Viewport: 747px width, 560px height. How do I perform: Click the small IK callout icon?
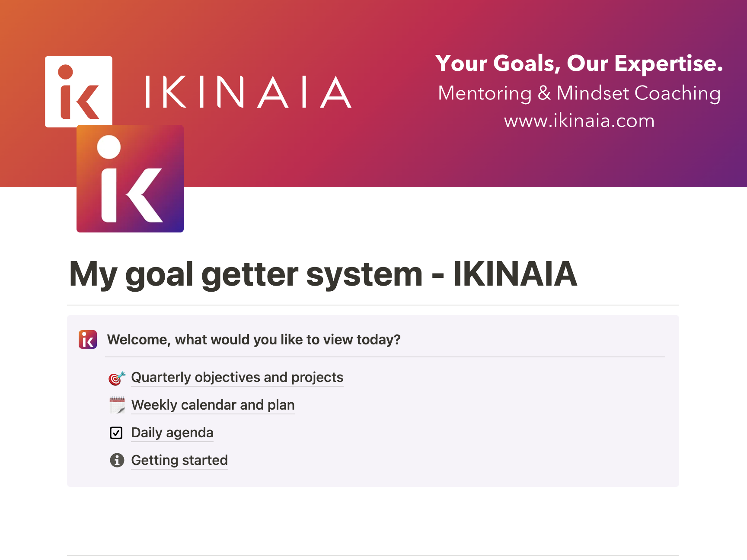click(88, 340)
